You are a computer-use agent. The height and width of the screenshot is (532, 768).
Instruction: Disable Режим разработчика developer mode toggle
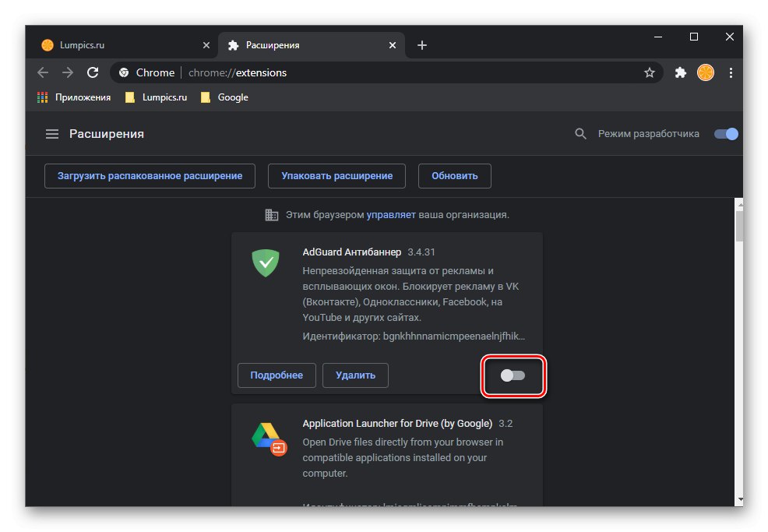pos(726,134)
